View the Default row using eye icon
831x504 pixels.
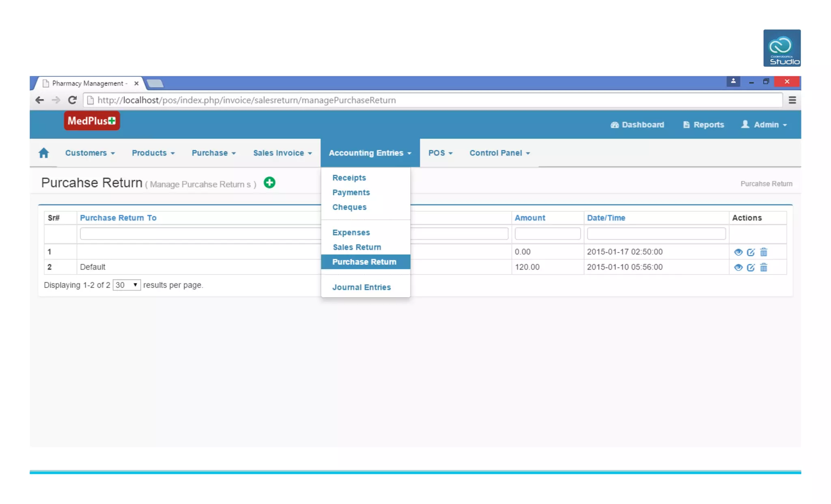click(x=738, y=268)
